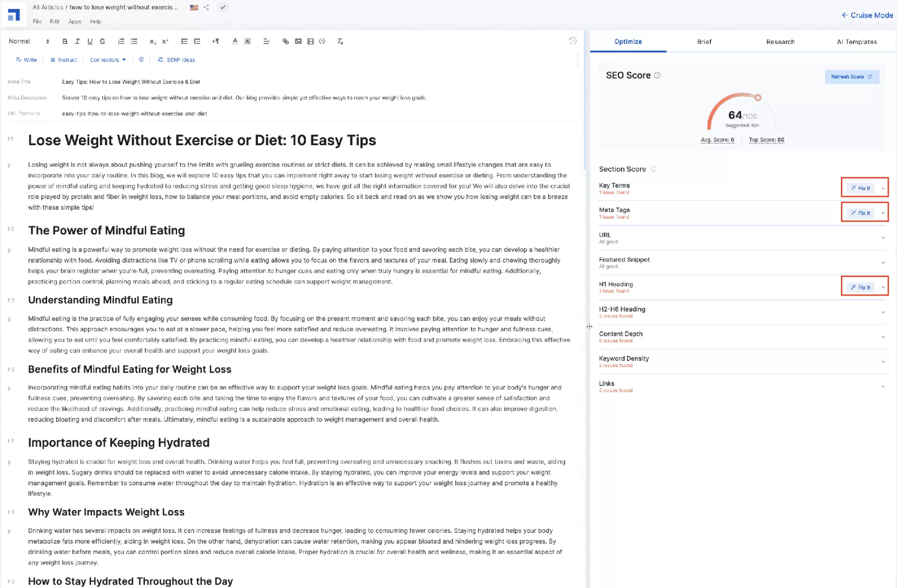
Task: Click the Meta Title field
Action: click(x=131, y=82)
